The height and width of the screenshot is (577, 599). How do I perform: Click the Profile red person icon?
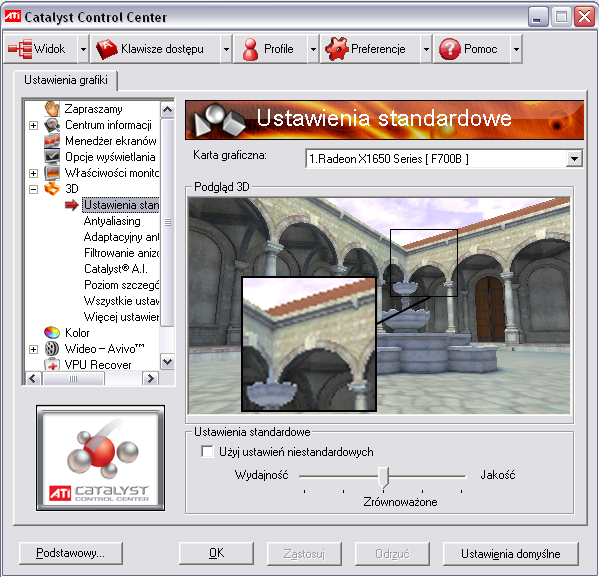(x=251, y=49)
